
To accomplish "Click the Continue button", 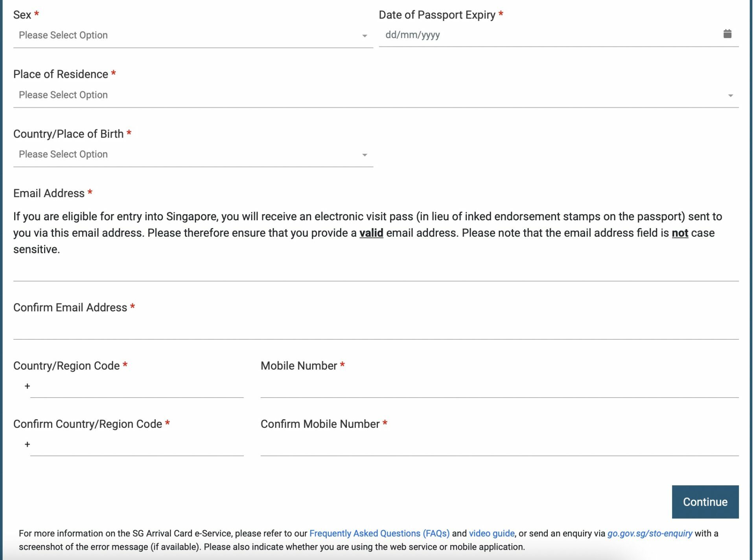I will [x=705, y=501].
